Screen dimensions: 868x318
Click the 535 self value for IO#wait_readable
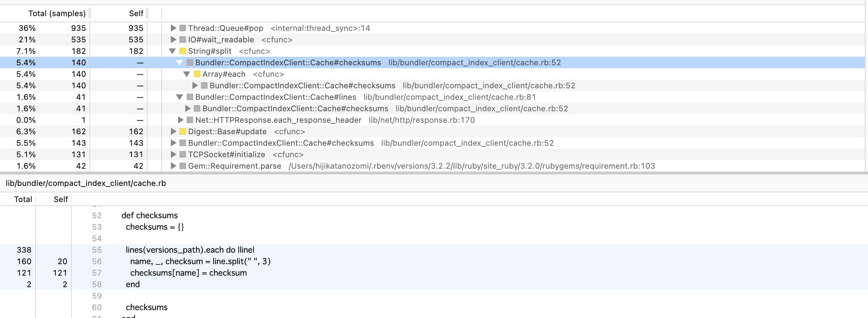pyautogui.click(x=136, y=39)
